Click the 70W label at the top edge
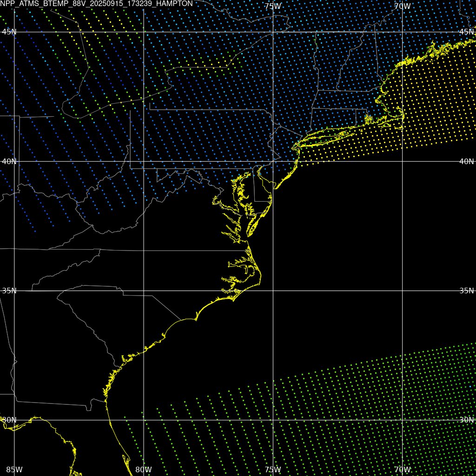Image resolution: width=476 pixels, height=476 pixels. click(403, 6)
